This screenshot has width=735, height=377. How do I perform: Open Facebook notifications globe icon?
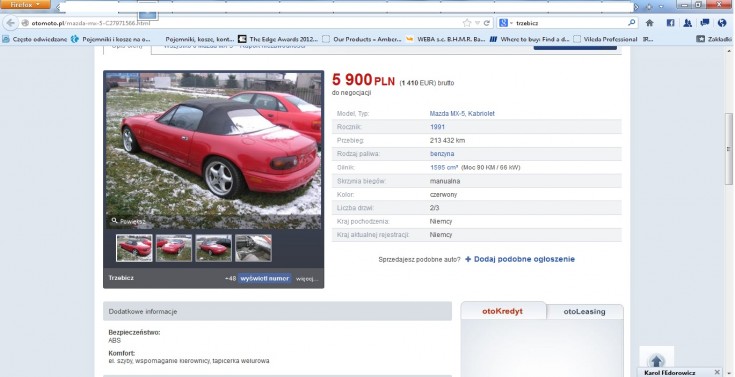coord(722,23)
